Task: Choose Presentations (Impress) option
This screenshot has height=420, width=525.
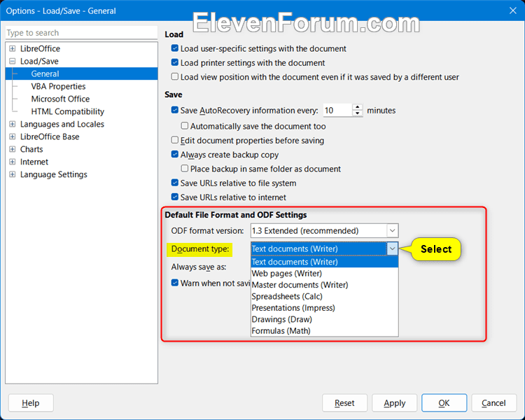Action: pos(324,308)
